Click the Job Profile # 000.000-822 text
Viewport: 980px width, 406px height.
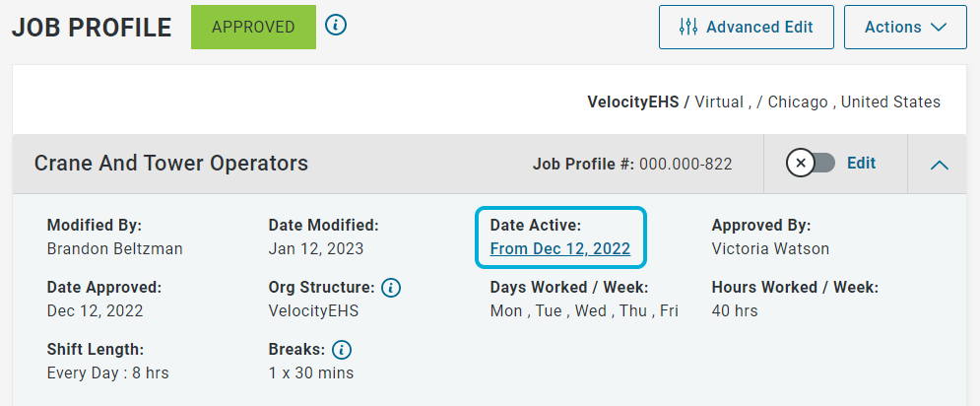pyautogui.click(x=632, y=164)
